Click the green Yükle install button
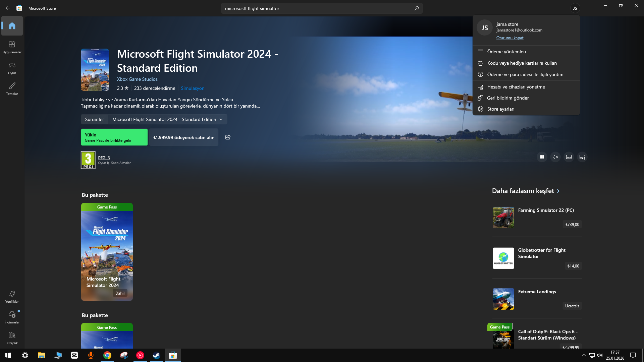644x362 pixels. coord(114,137)
